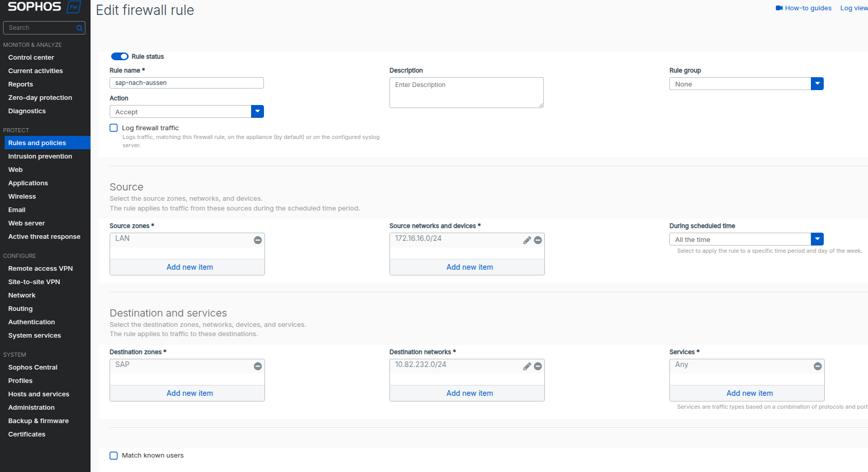Edit the 172.16.16.0/24 source network
Screen dimensions: 868x472
(527, 240)
